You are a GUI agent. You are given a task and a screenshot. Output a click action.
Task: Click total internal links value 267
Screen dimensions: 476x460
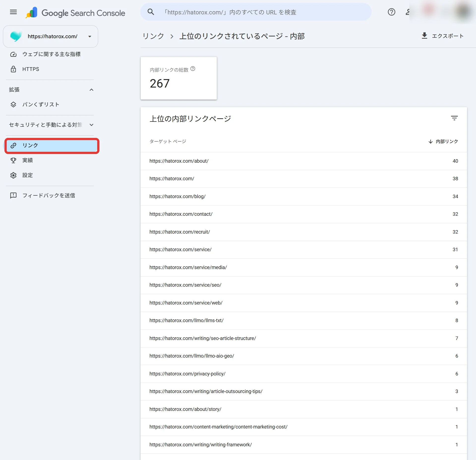(x=160, y=83)
